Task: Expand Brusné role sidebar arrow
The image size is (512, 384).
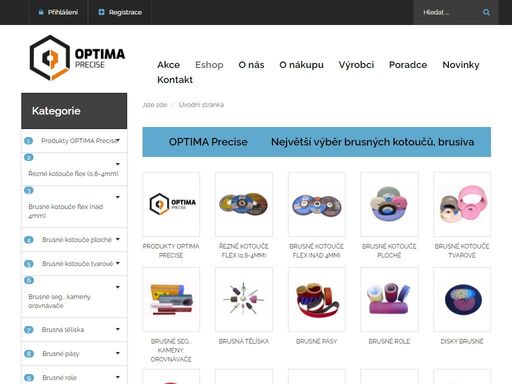Action: pyautogui.click(x=118, y=377)
